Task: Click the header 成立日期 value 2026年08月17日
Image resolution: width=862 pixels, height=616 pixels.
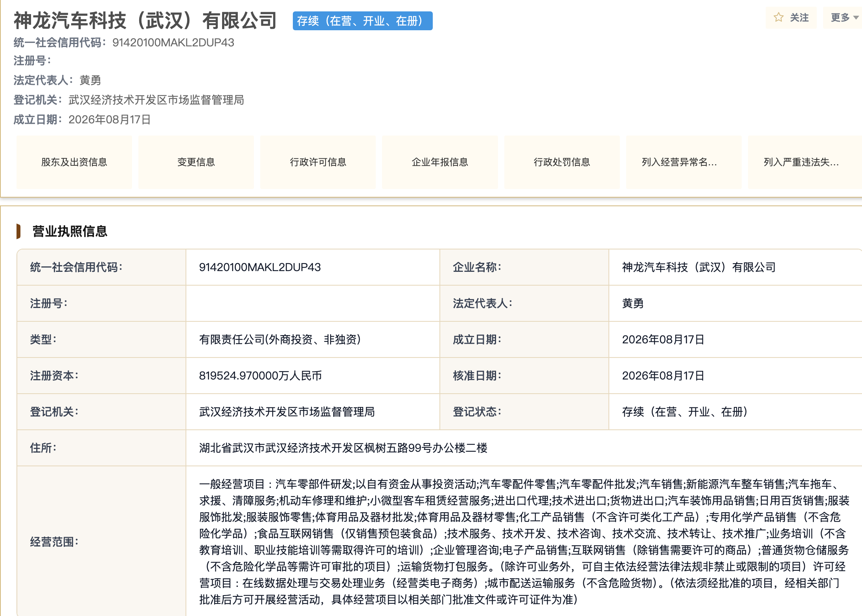Action: [110, 119]
